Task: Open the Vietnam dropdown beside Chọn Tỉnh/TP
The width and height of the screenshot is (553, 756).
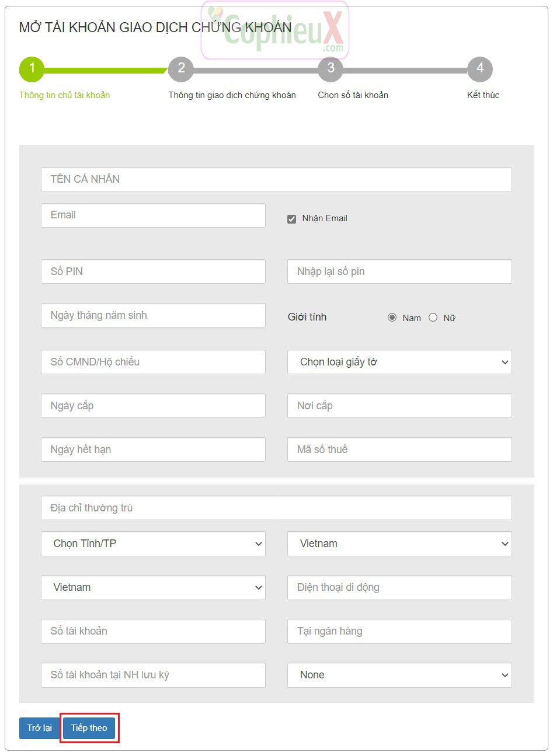Action: click(x=399, y=544)
